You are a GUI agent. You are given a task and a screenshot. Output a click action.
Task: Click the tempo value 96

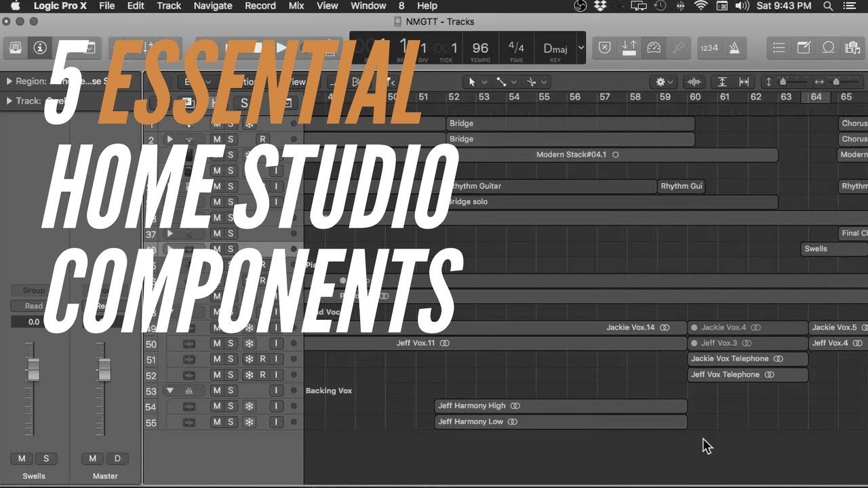tap(480, 48)
